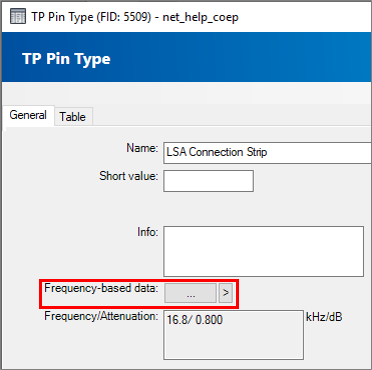Screen dimensions: 372x370
Task: Click the kHz/dB unit label
Action: click(x=324, y=317)
